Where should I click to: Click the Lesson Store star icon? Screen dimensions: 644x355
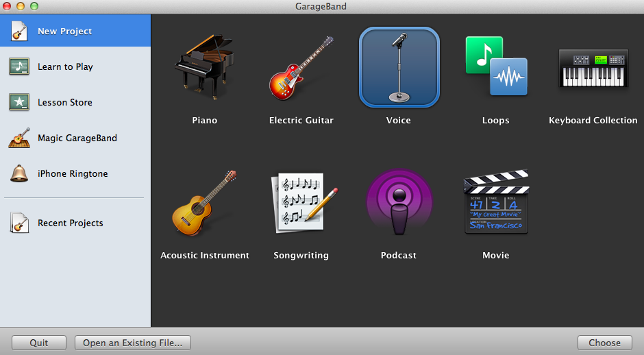19,102
